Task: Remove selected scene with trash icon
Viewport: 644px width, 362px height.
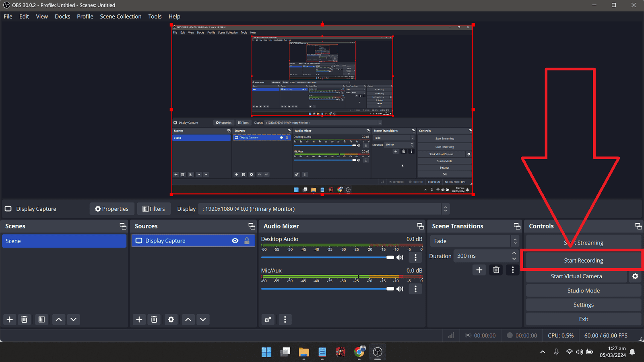Action: 25,319
